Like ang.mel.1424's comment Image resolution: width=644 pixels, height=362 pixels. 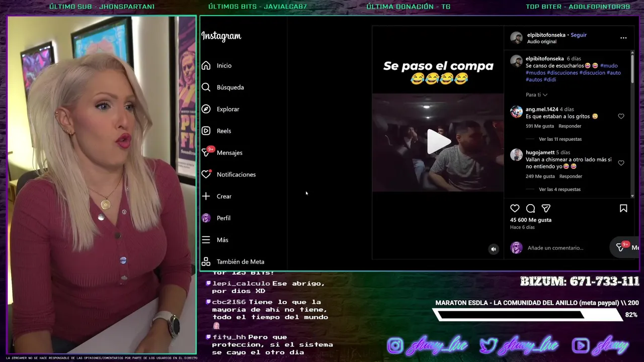[x=621, y=116]
